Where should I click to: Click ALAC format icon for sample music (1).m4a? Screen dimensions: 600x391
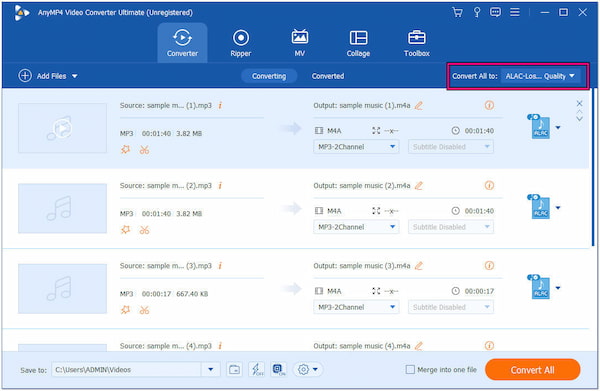tap(540, 127)
